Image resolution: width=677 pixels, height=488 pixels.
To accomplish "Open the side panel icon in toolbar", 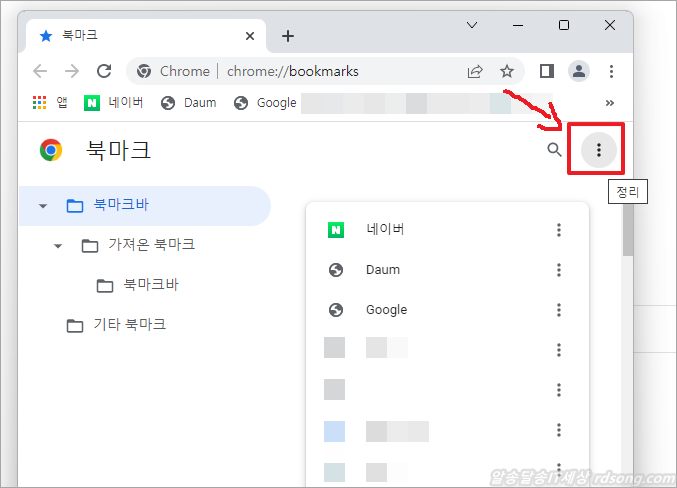I will coord(547,71).
